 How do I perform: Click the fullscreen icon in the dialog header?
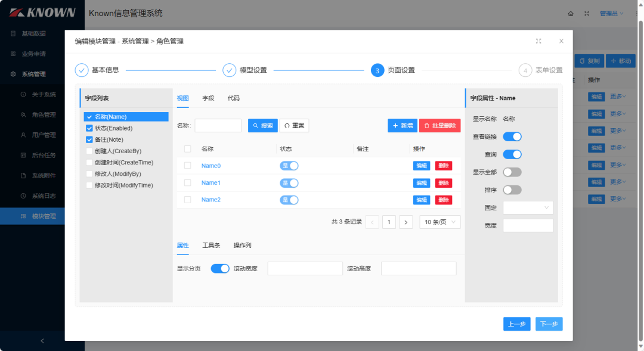[x=538, y=41]
